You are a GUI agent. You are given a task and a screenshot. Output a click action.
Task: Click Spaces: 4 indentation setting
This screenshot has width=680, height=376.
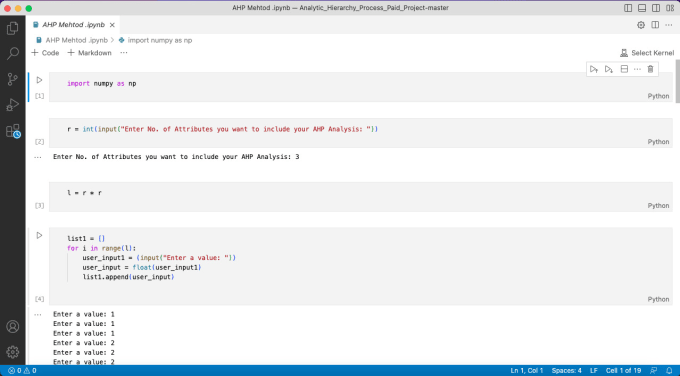566,371
